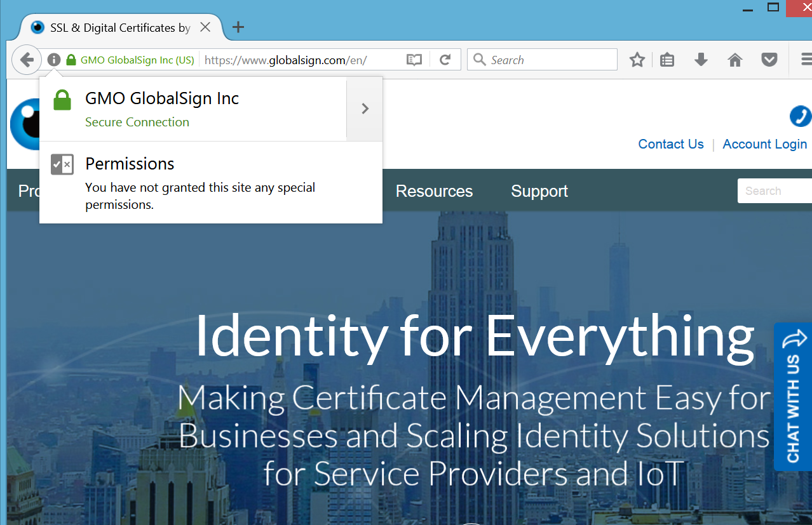Viewport: 812px width, 525px height.
Task: Open the Downloads arrow icon
Action: pos(701,60)
